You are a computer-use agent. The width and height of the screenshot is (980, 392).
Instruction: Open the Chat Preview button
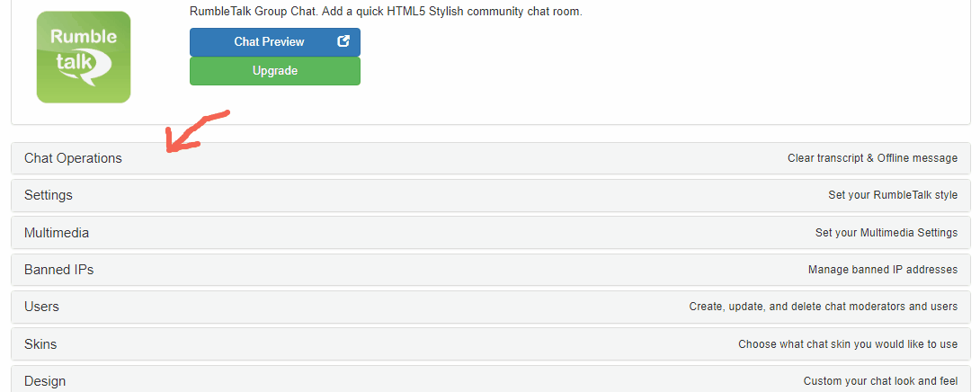[269, 42]
